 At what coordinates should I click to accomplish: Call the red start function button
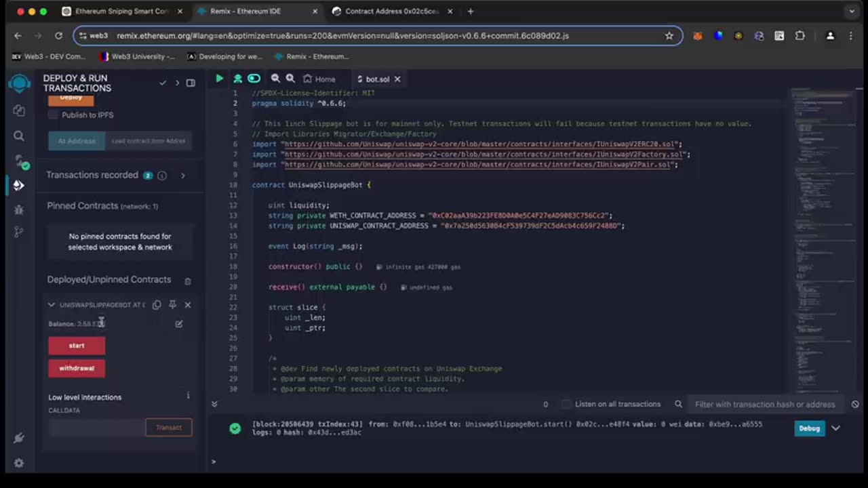pos(77,346)
